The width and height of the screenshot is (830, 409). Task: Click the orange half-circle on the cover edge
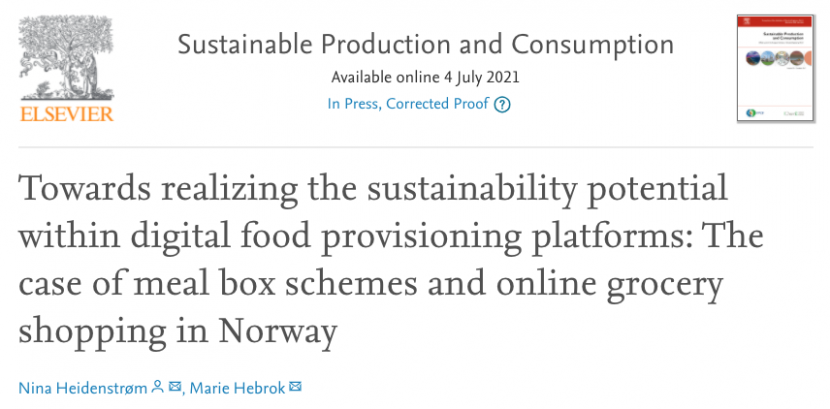click(x=808, y=58)
